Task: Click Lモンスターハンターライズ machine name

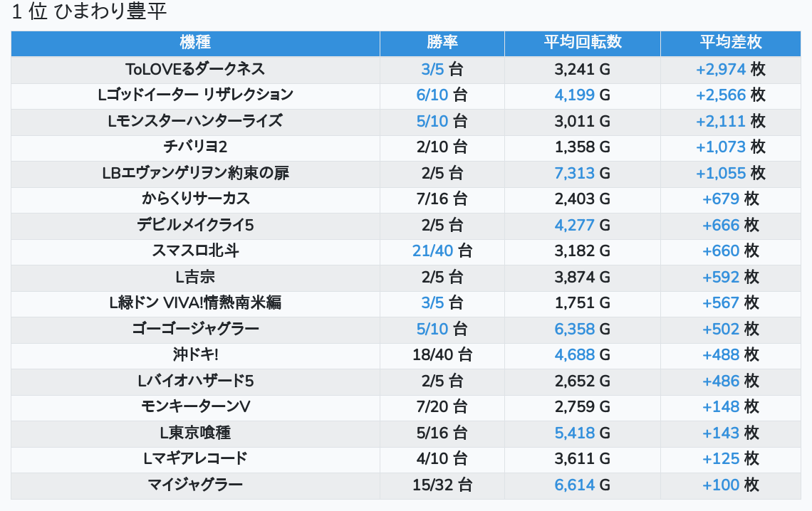Action: (x=195, y=121)
